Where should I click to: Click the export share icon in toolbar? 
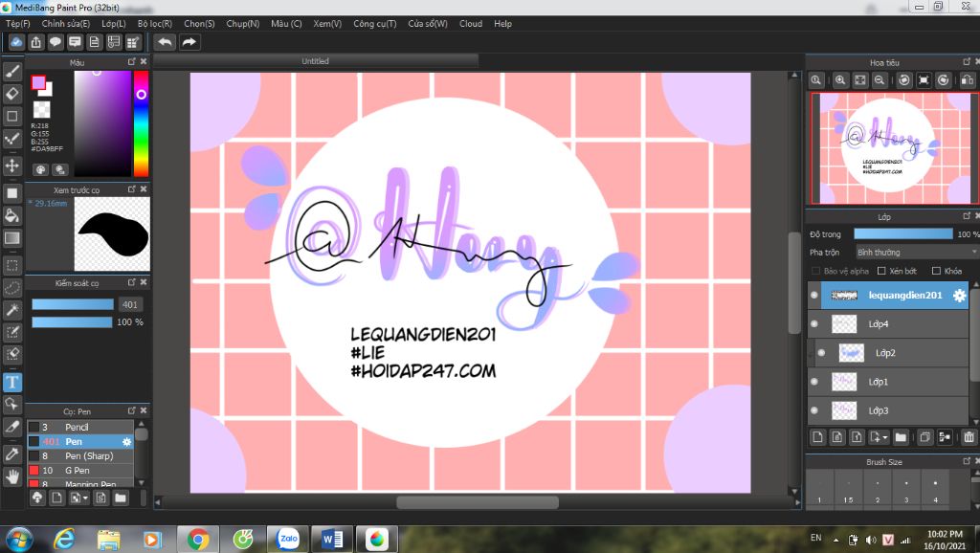point(35,42)
